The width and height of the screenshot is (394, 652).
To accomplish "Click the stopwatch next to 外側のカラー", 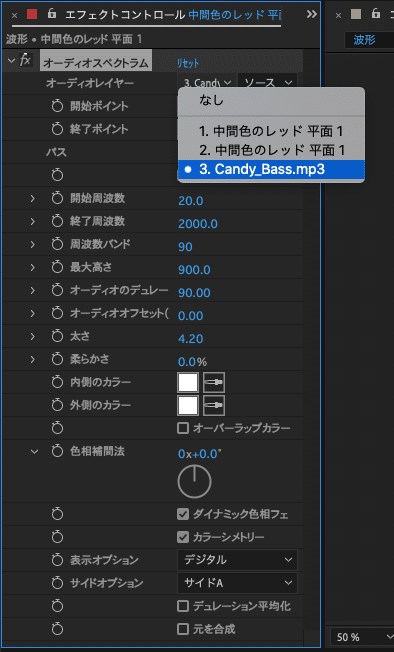I will [x=57, y=405].
